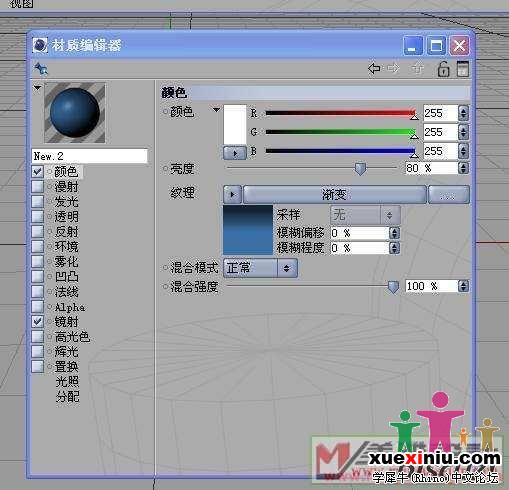This screenshot has width=509, height=490.
Task: Click the new manager window icon
Action: pyautogui.click(x=462, y=69)
